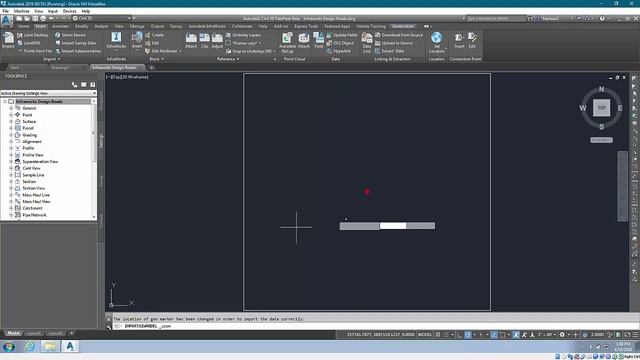Switch to the Model layout tab

(x=13, y=333)
